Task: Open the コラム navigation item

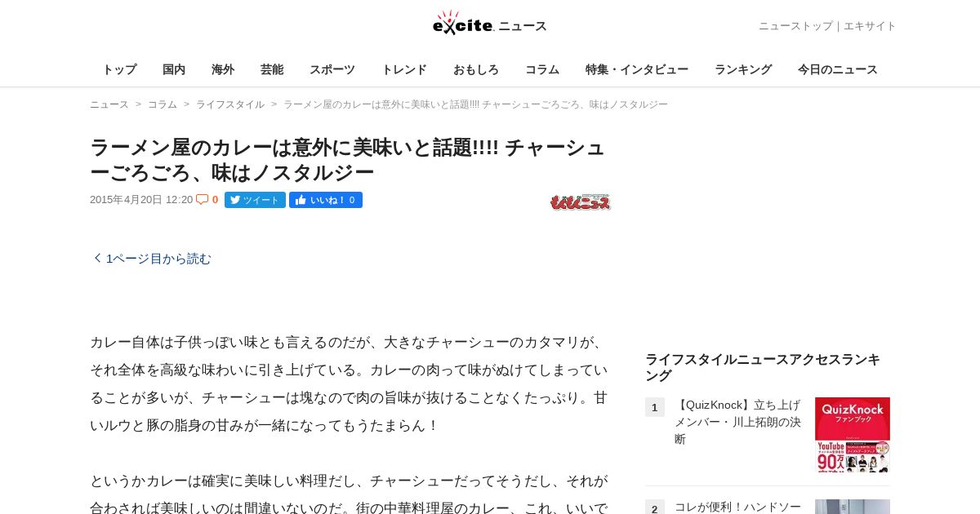Action: [542, 69]
